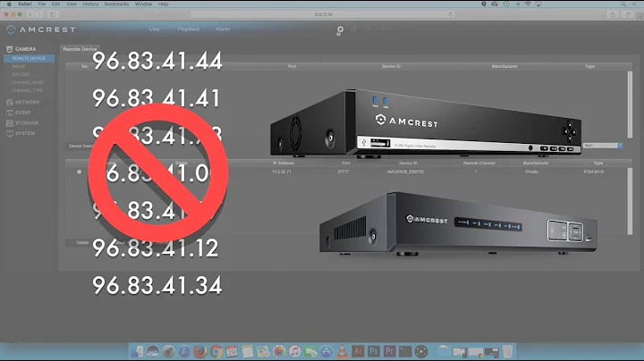Open Safari's Share button

pos(613,14)
